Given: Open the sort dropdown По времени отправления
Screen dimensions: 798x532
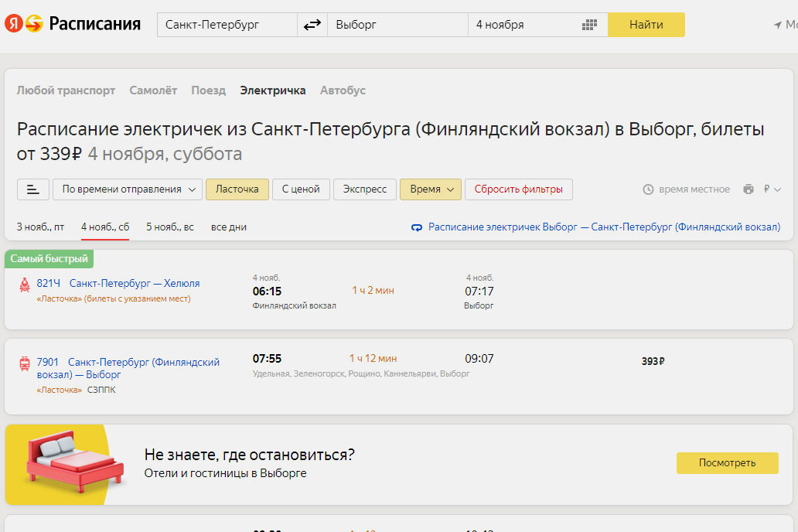Looking at the screenshot, I should [128, 189].
